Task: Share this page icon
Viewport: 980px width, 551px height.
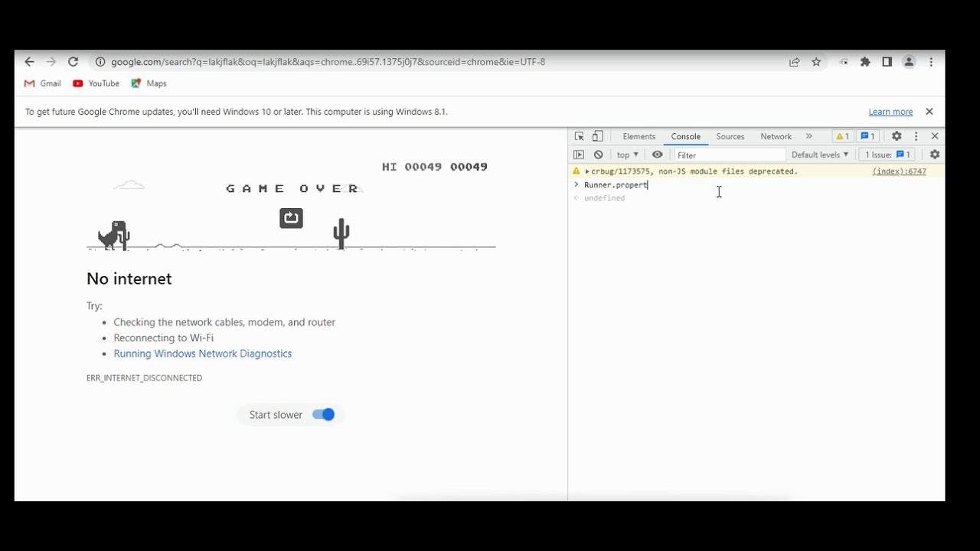Action: (795, 62)
